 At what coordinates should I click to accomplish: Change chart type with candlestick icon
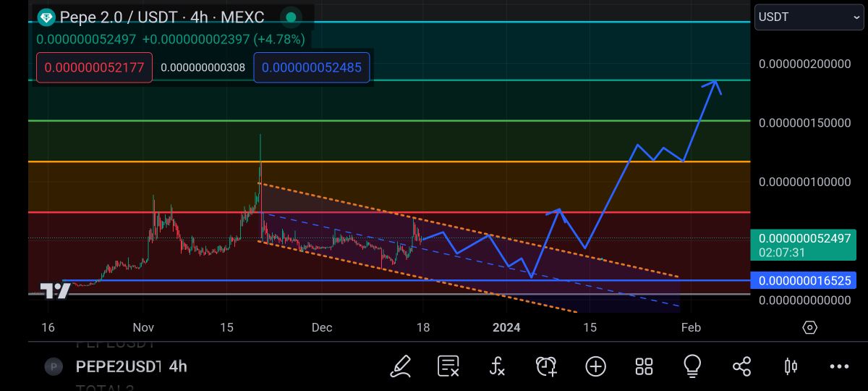click(791, 366)
